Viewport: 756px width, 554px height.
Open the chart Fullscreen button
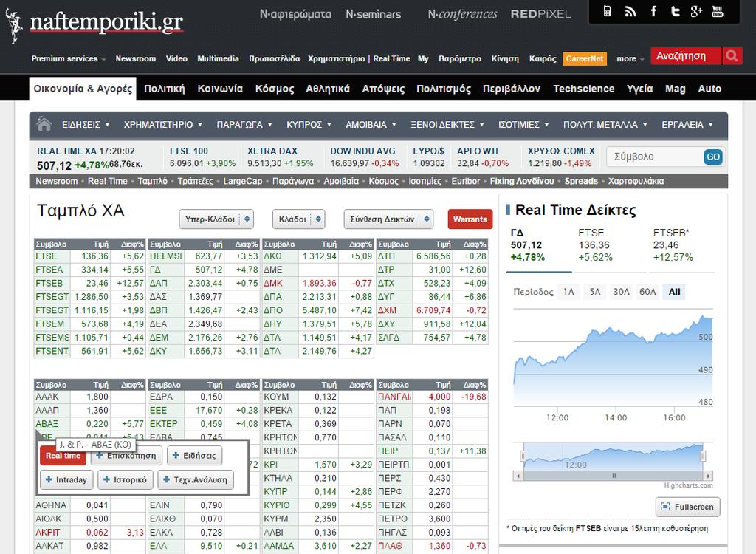pos(687,507)
